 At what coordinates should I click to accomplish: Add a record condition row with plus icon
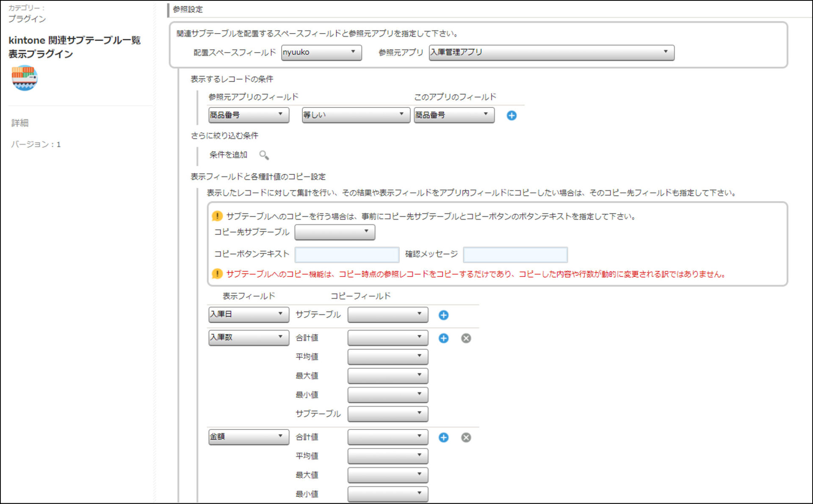[512, 115]
